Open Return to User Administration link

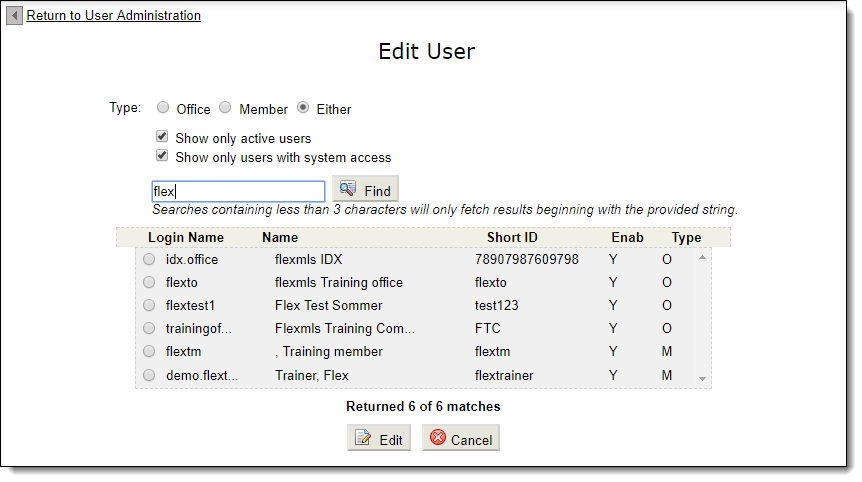tap(113, 15)
